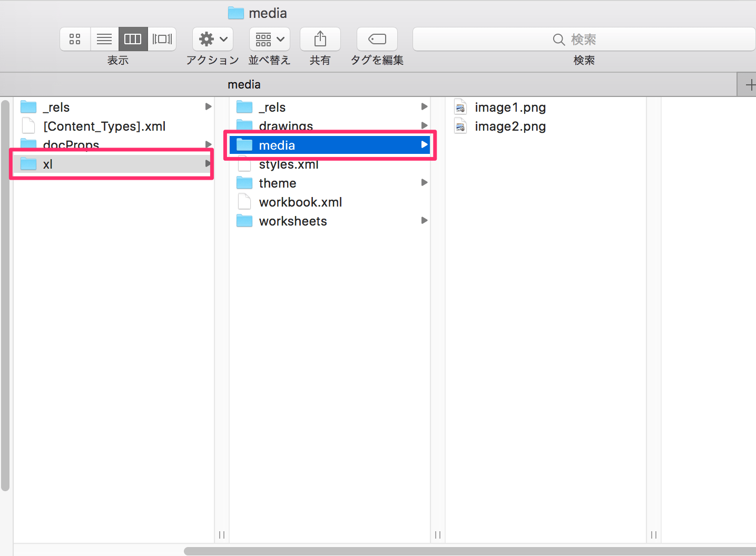
Task: Click the xl folder disclosure arrow
Action: point(208,163)
